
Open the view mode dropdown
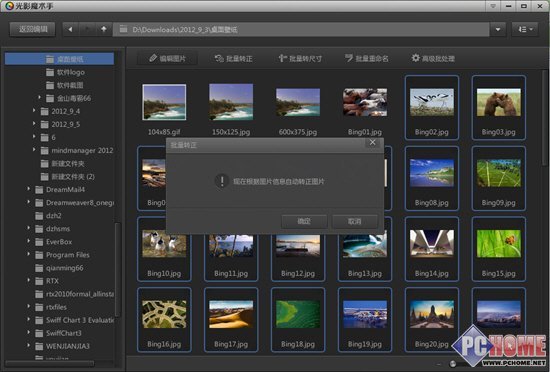tap(525, 29)
